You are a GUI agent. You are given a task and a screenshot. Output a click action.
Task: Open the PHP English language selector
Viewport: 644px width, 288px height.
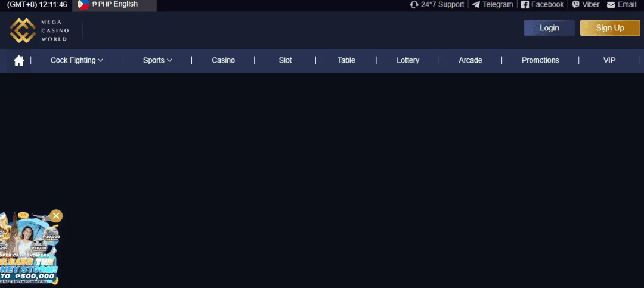[114, 5]
